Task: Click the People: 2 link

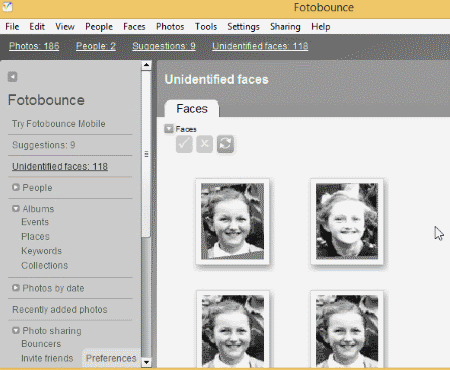Action: [x=96, y=46]
